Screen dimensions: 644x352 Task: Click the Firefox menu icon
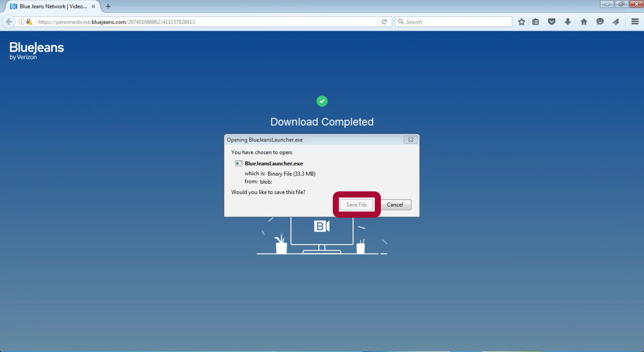coord(635,22)
